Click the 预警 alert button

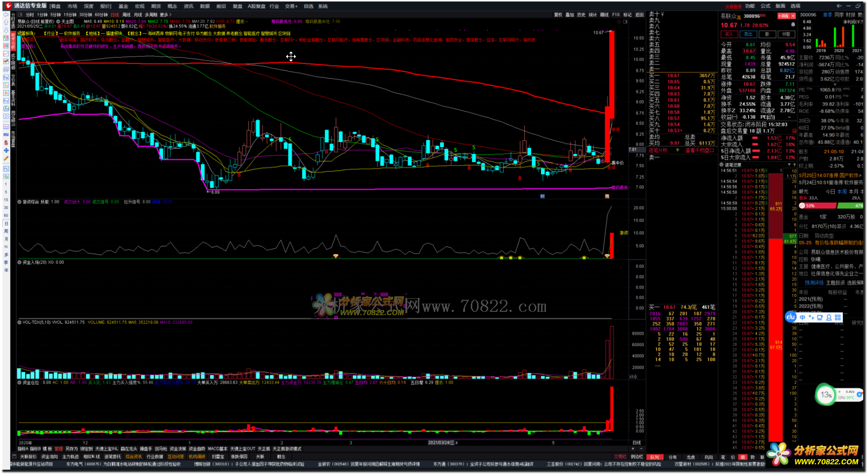point(786,34)
